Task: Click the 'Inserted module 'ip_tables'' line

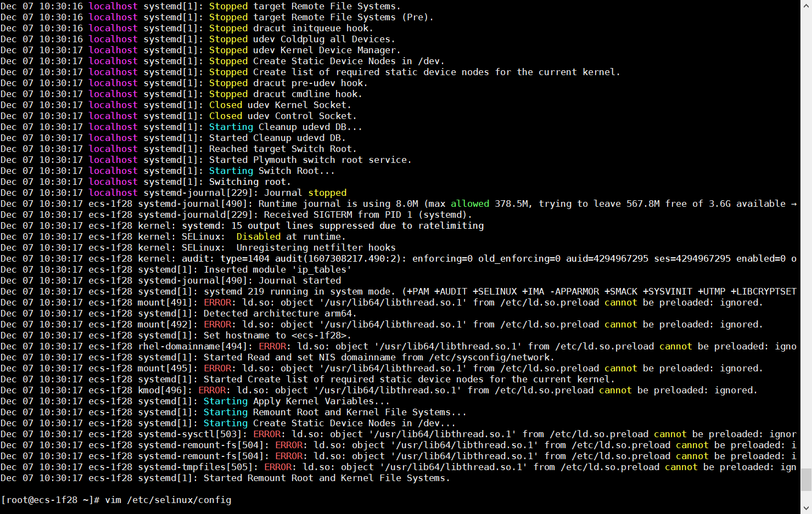Action: [176, 269]
